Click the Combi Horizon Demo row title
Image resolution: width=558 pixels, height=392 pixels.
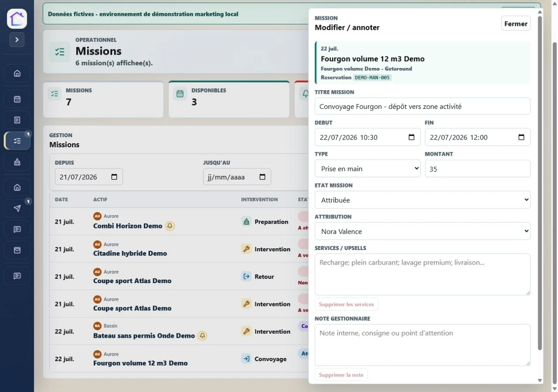[x=128, y=226]
